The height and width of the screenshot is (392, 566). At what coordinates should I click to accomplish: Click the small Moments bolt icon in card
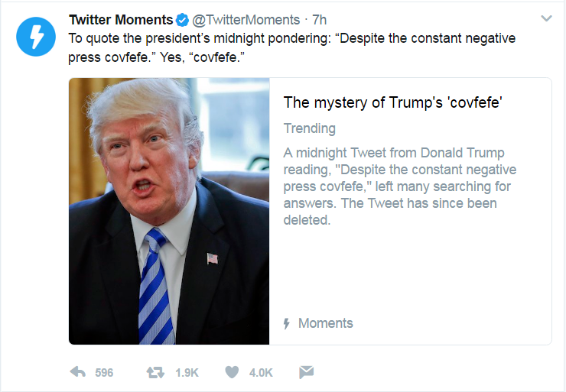point(287,323)
